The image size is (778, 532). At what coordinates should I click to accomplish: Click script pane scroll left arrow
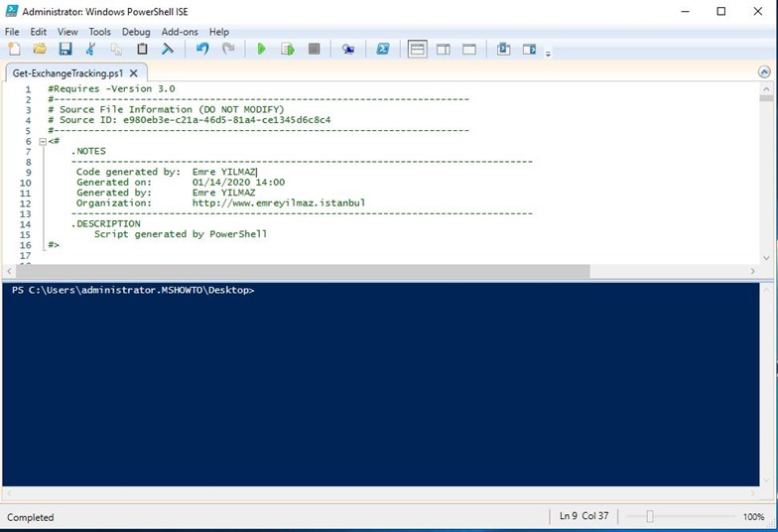tap(9, 271)
